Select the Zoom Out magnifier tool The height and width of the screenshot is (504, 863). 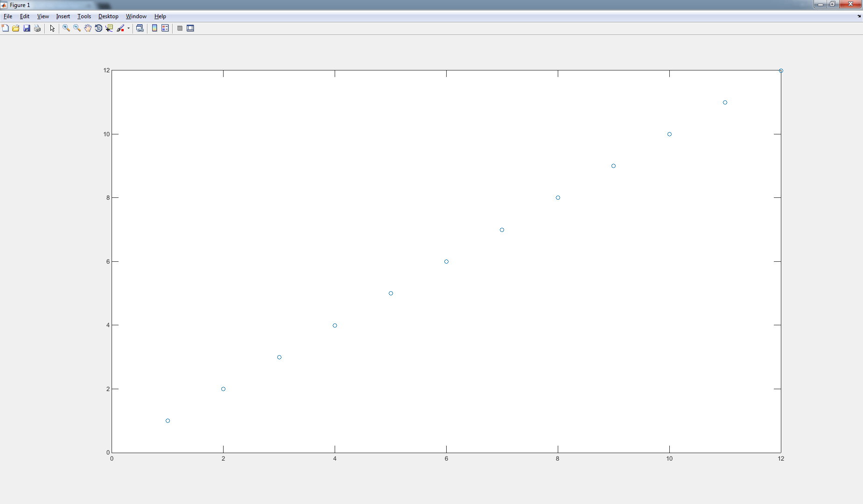pyautogui.click(x=77, y=28)
